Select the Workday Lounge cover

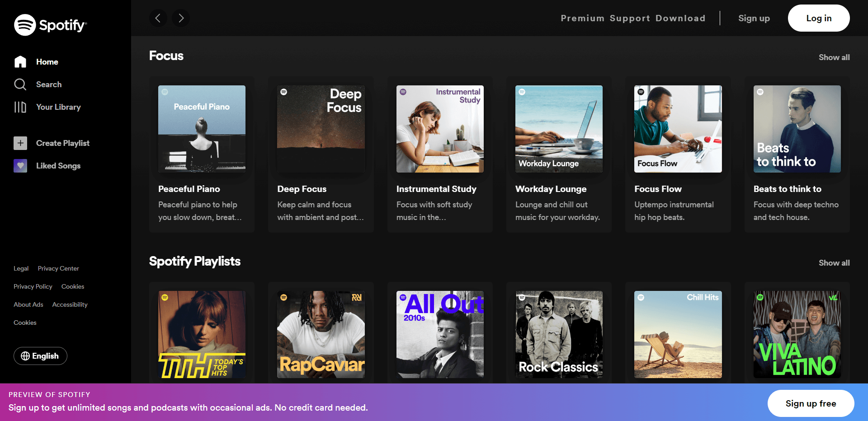559,129
